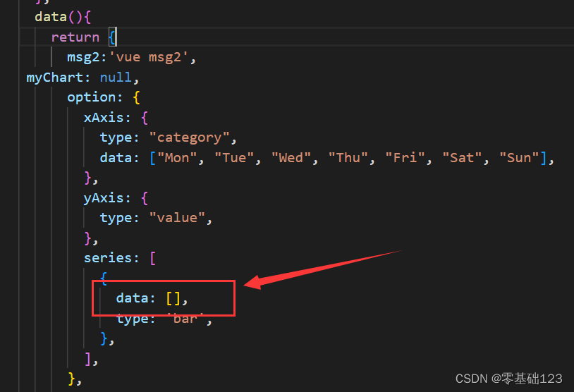Click the "Wed" array entry
This screenshot has height=392, width=574.
tap(291, 158)
